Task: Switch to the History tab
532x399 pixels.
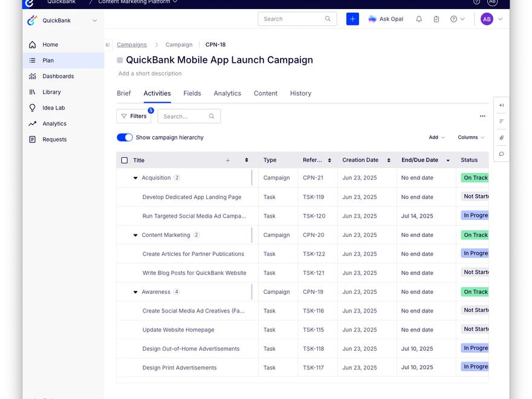Action: pyautogui.click(x=300, y=93)
